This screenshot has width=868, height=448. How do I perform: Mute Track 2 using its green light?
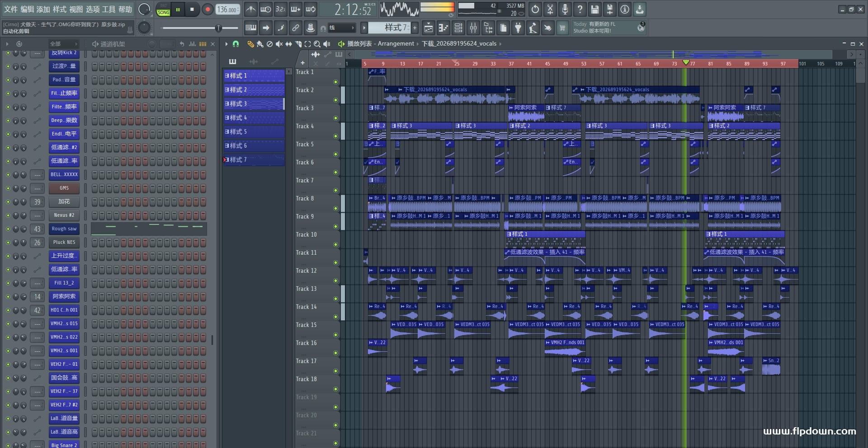click(335, 100)
